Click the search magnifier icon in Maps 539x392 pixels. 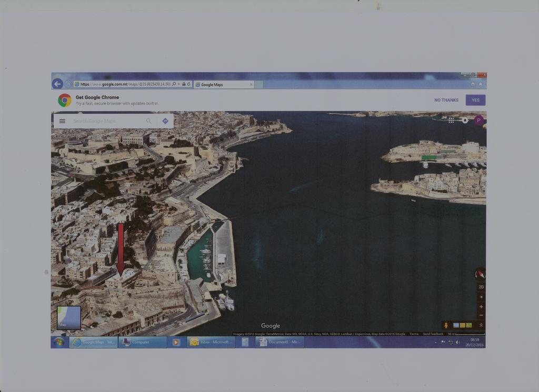(x=148, y=121)
